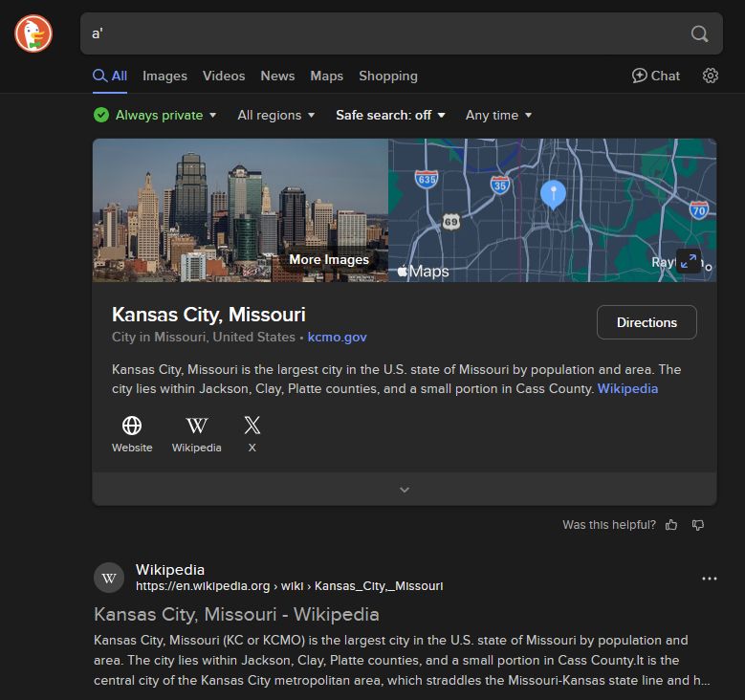Click the Kansas City, Missouri heading
Screen dimensions: 745x700
pos(208,315)
